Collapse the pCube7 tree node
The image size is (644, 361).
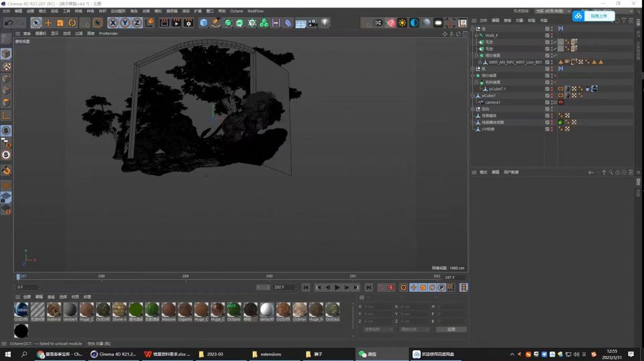[x=473, y=95]
